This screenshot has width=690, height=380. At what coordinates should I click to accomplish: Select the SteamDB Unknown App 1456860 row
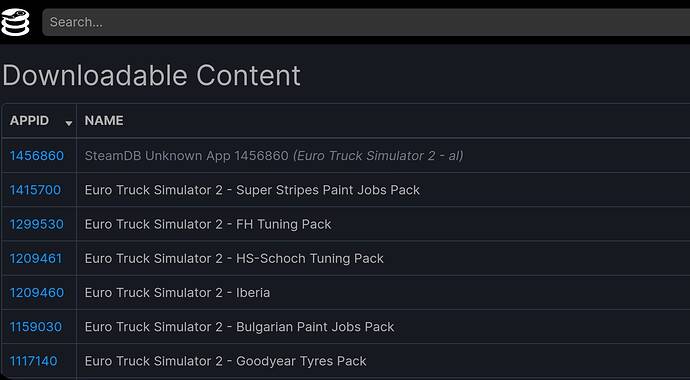(345, 156)
